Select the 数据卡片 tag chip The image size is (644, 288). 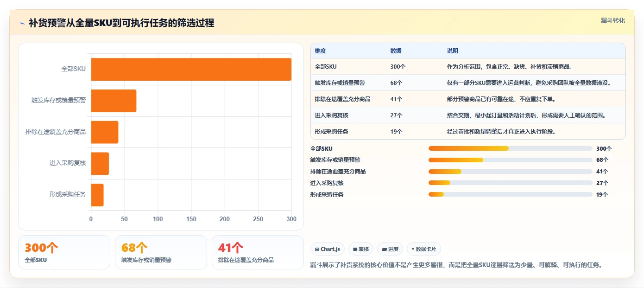click(423, 249)
